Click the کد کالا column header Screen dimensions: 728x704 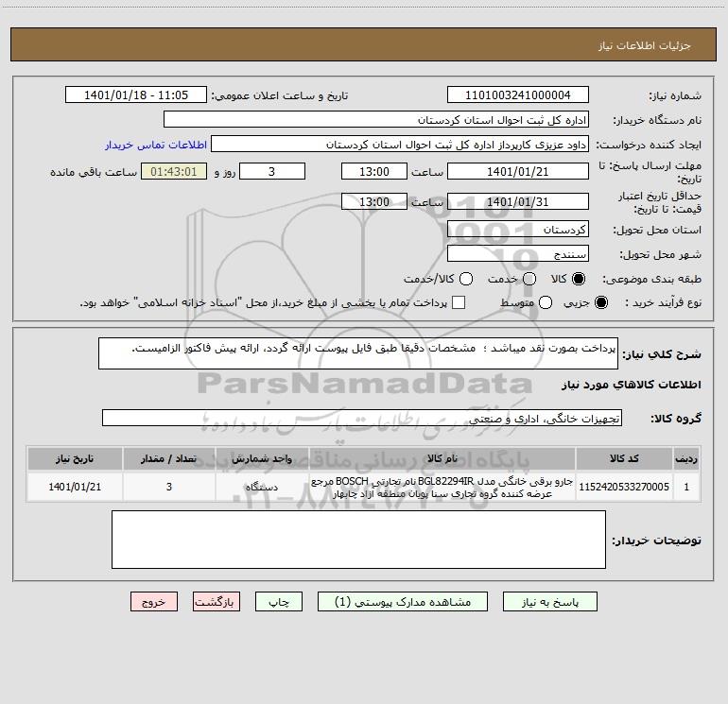click(x=624, y=458)
